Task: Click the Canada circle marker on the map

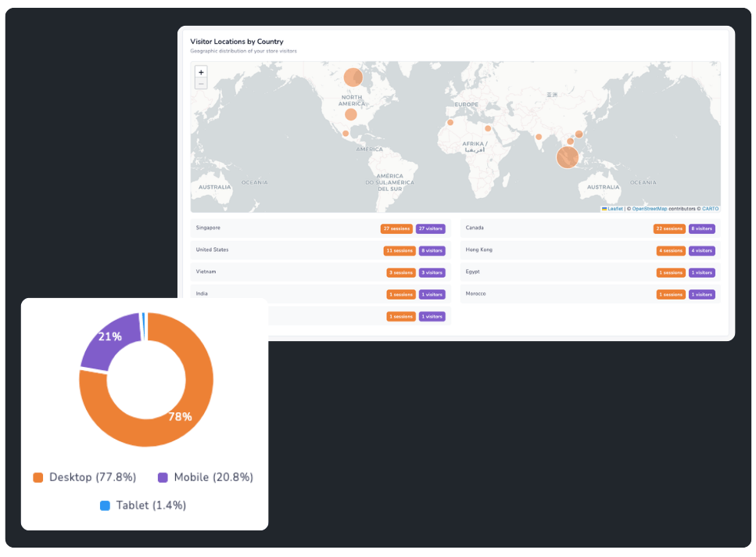Action: pyautogui.click(x=353, y=77)
